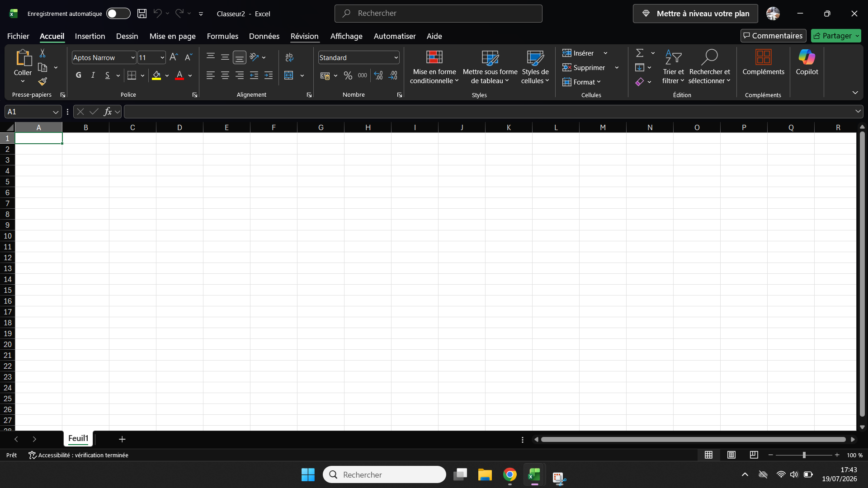Open the Insertion ribbon tab
The height and width of the screenshot is (488, 868).
pos(90,36)
